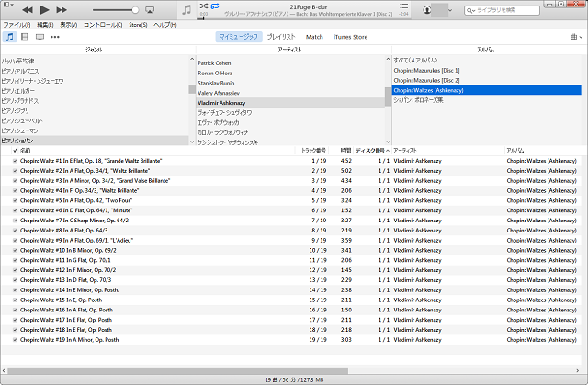This screenshot has height=385, width=588.
Task: Toggle the repeat icon in the player
Action: [215, 6]
